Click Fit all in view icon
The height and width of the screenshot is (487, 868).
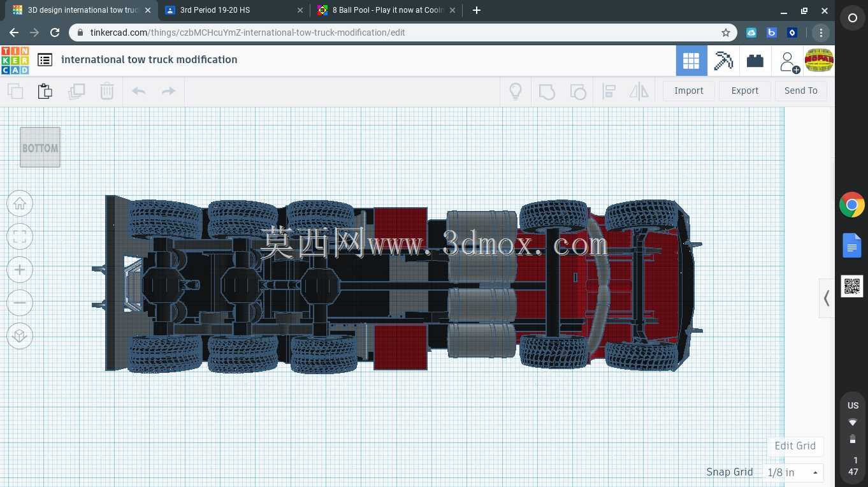tap(20, 236)
